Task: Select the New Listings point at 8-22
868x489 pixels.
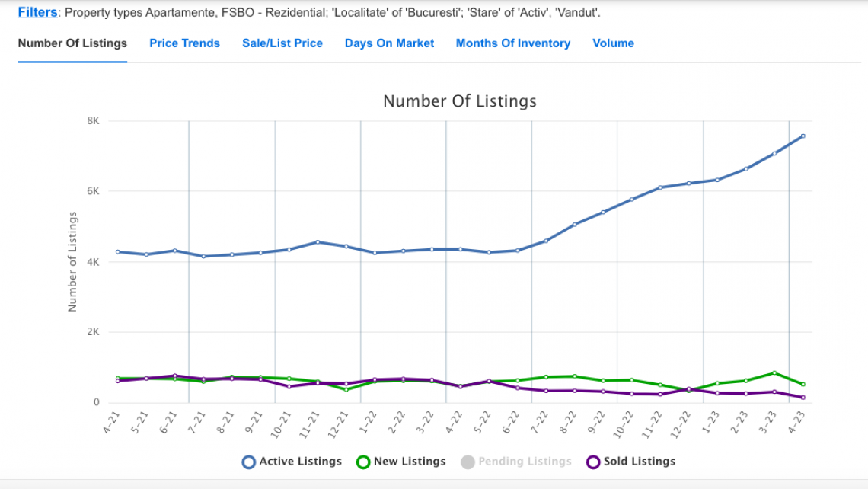Action: (574, 376)
